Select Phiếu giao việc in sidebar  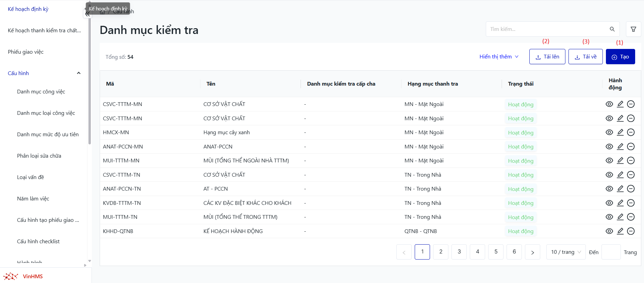pos(26,52)
